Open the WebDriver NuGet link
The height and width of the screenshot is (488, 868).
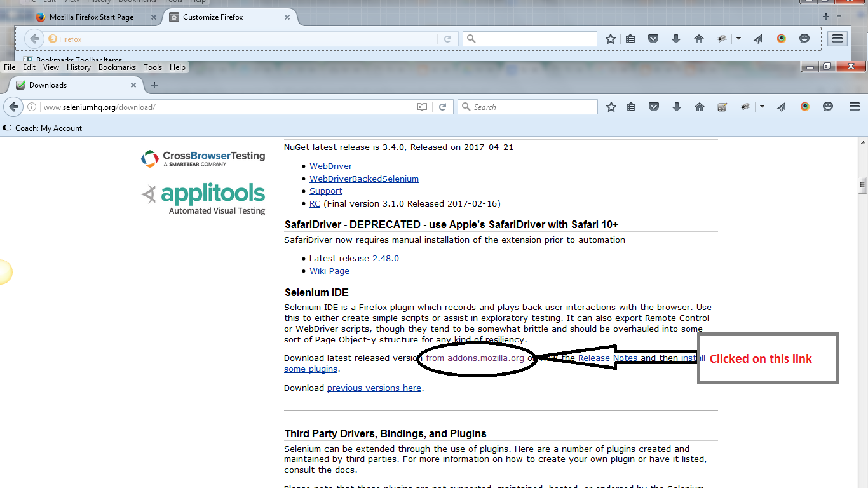[330, 166]
